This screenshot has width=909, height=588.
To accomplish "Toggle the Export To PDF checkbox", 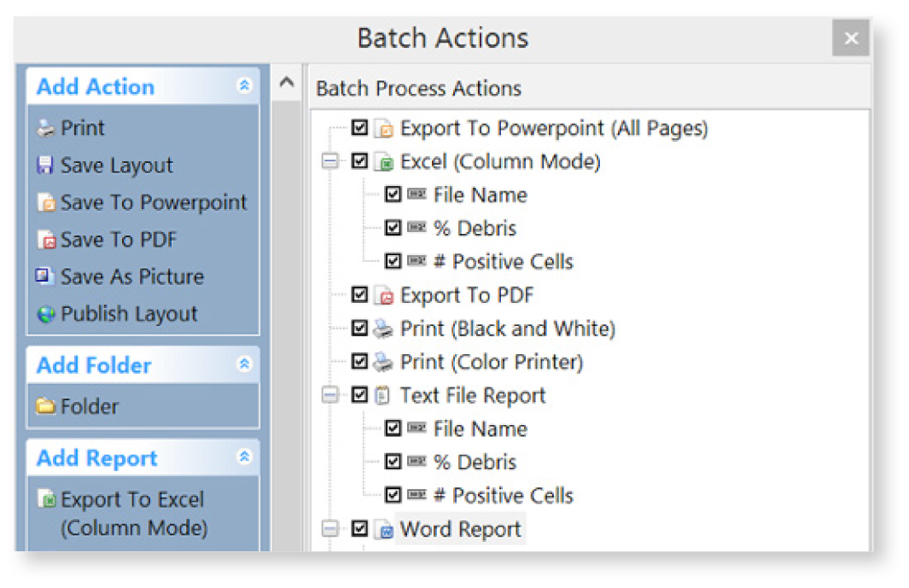I will coord(360,295).
